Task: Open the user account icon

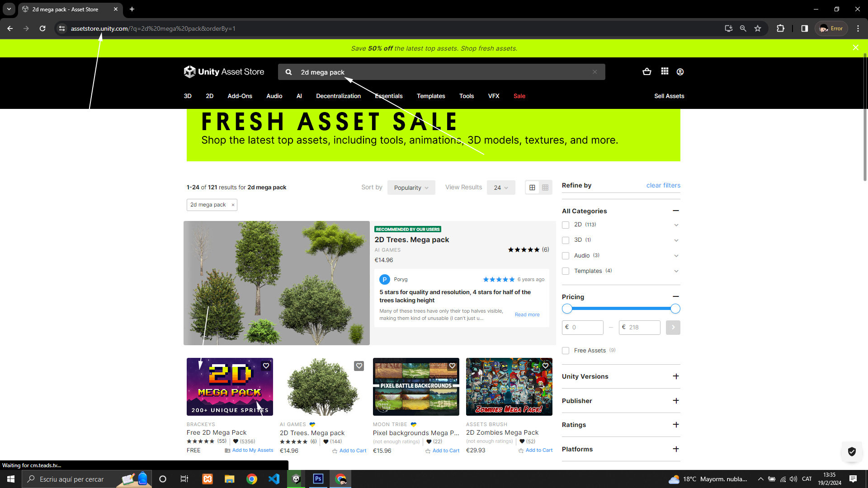Action: point(680,72)
